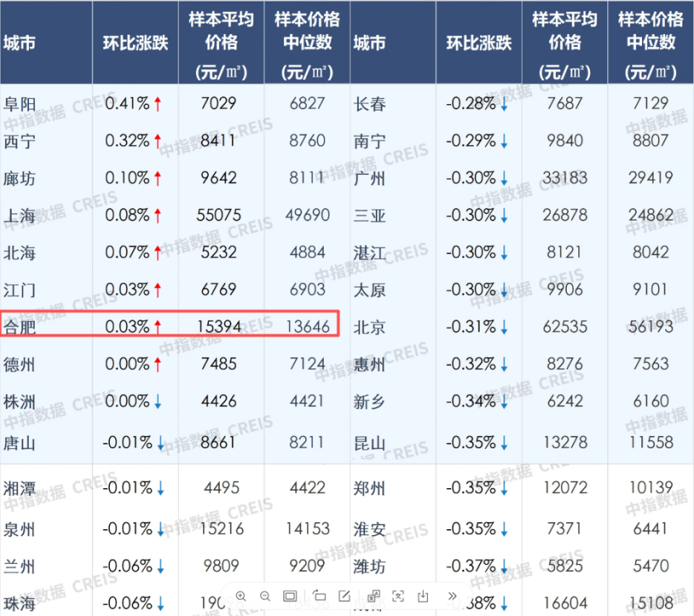Click Beijing's median price 56193
Viewport: 694px width, 616px height.
[651, 327]
